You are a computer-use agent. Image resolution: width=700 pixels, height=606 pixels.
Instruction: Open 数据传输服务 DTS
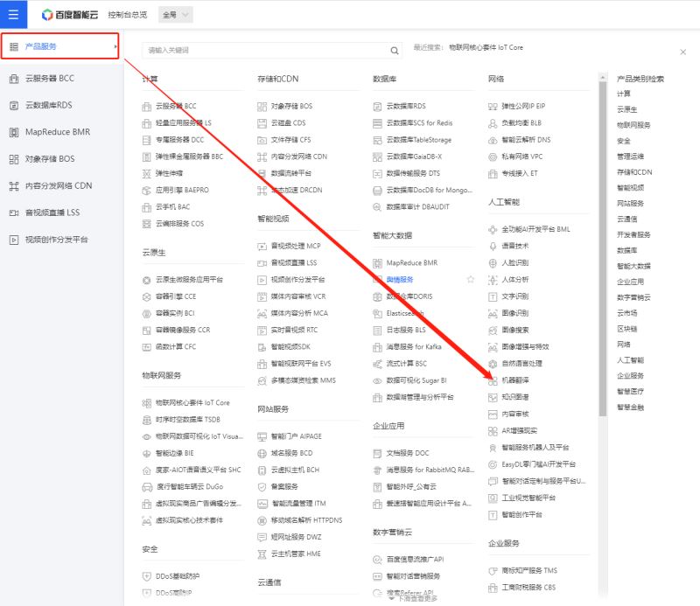tap(413, 173)
